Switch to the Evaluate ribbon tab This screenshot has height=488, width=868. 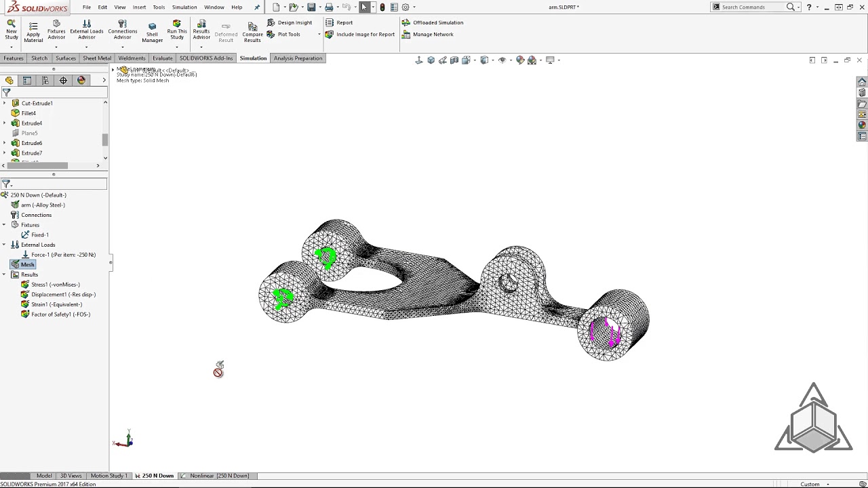(x=162, y=58)
